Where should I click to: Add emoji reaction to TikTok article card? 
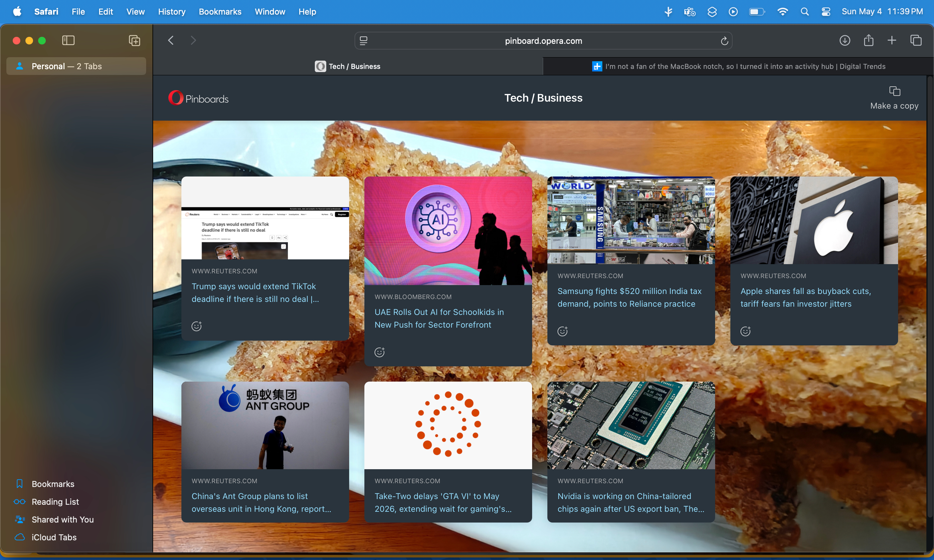196,326
